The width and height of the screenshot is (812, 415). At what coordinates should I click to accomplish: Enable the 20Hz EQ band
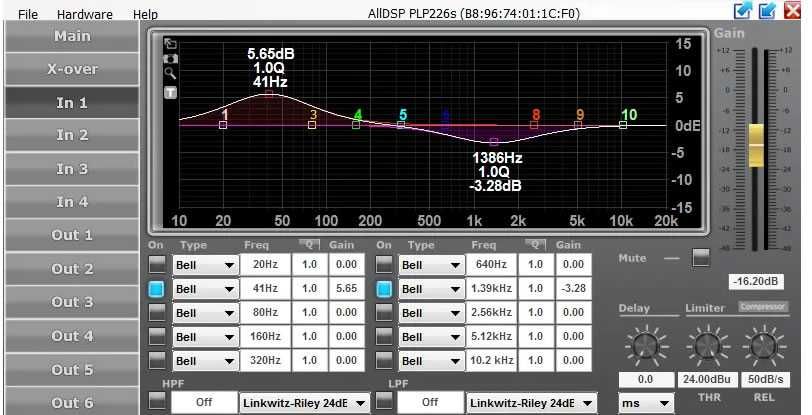(156, 264)
